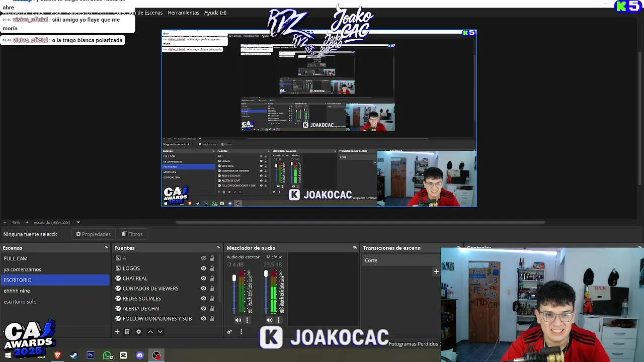The height and width of the screenshot is (362, 644).
Task: Add a new source in Fuentes
Action: (x=117, y=332)
